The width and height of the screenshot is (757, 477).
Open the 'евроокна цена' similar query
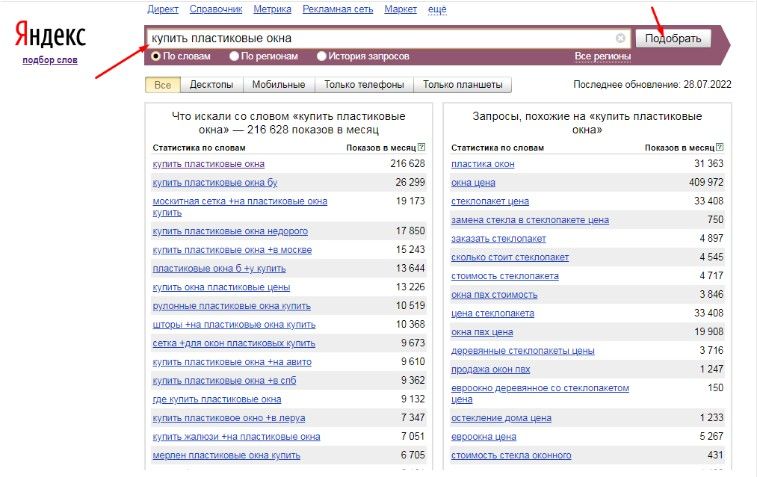pyautogui.click(x=484, y=437)
